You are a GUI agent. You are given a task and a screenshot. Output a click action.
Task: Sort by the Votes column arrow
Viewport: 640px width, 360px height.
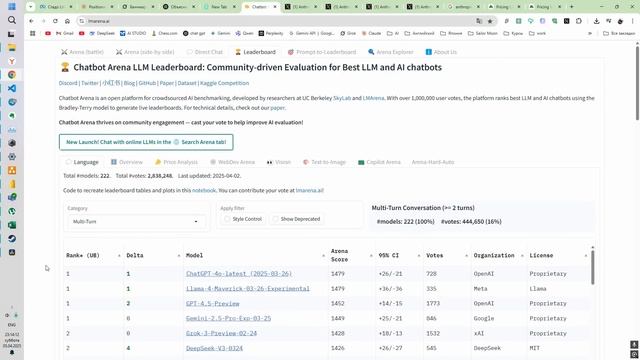[x=466, y=256]
